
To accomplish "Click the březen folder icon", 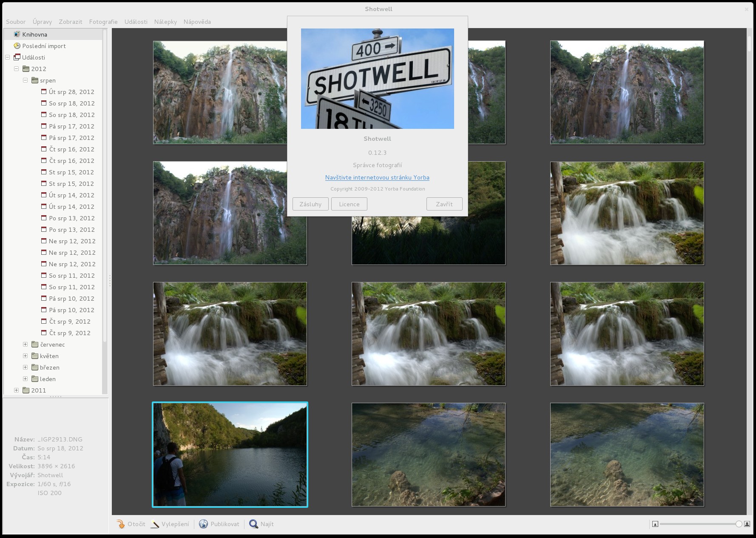I will pyautogui.click(x=35, y=367).
